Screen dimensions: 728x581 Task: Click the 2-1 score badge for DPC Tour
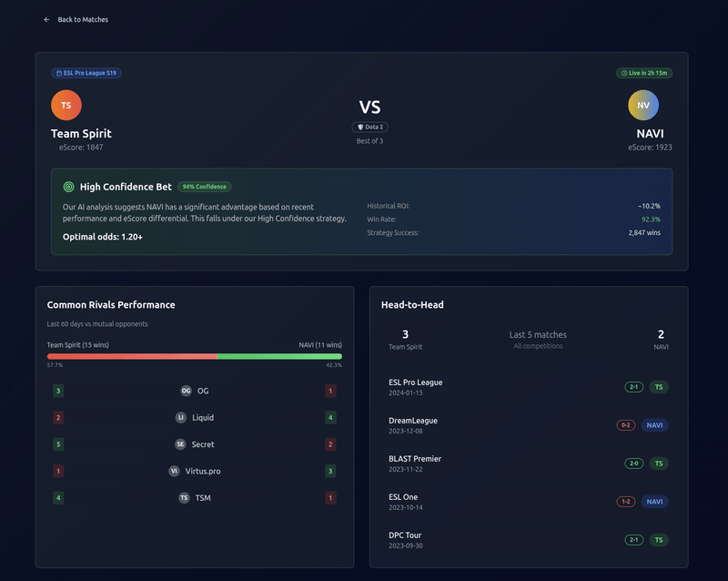tap(633, 540)
